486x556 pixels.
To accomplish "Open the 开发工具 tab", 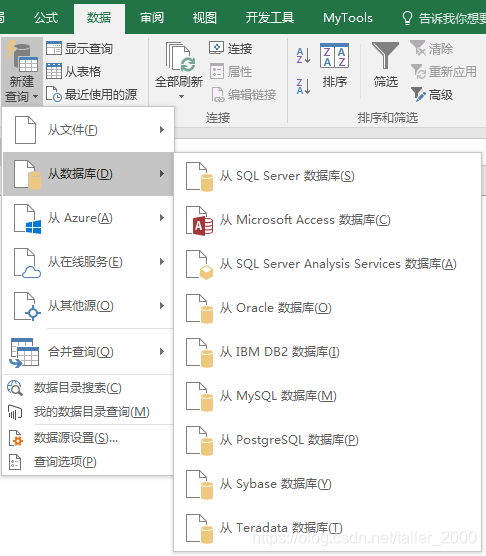I will [x=269, y=17].
